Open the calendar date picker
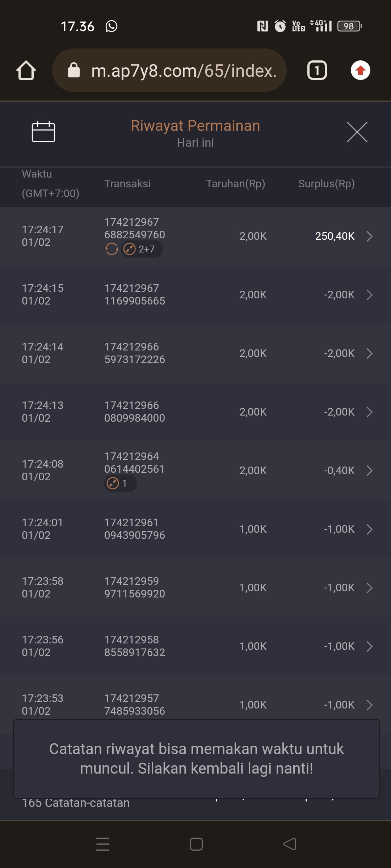 [43, 132]
